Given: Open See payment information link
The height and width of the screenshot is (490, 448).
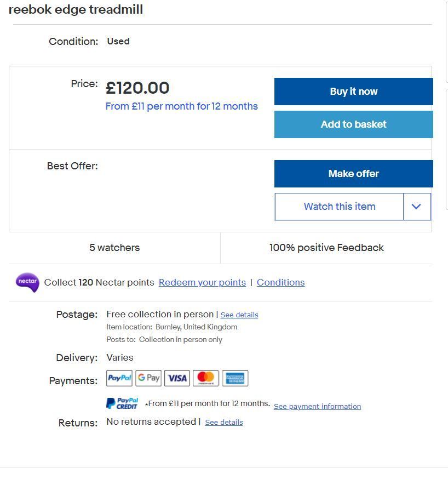Looking at the screenshot, I should [x=317, y=406].
